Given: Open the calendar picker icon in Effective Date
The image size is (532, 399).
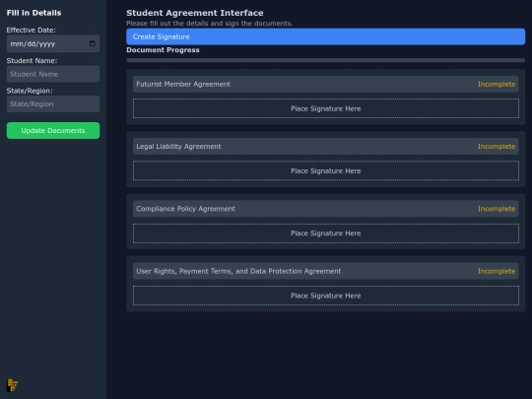Looking at the screenshot, I should [93, 43].
